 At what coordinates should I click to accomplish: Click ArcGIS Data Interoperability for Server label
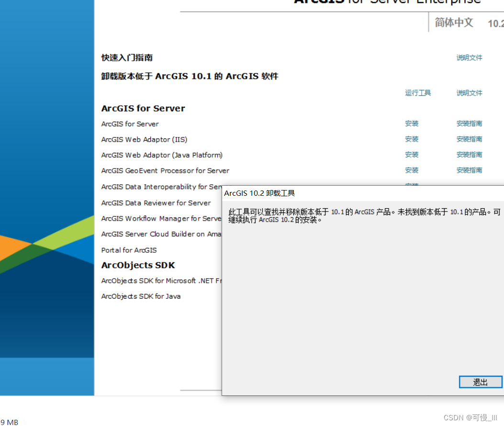tap(161, 187)
